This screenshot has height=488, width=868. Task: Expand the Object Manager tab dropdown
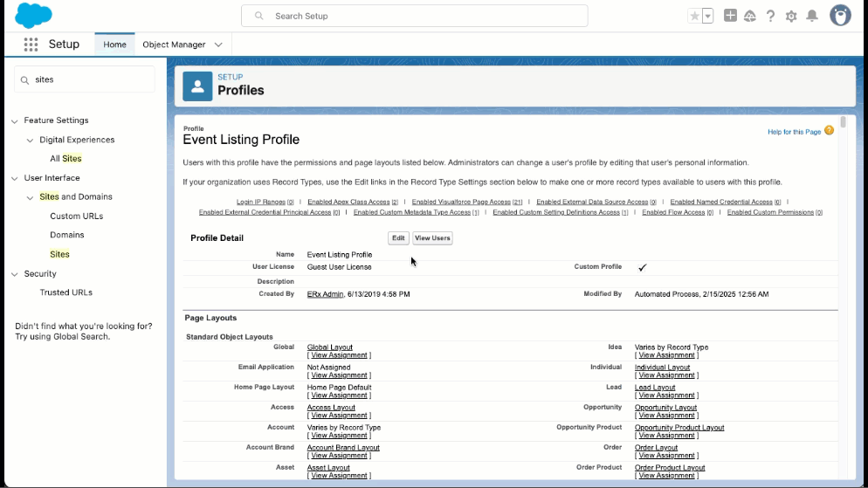218,45
